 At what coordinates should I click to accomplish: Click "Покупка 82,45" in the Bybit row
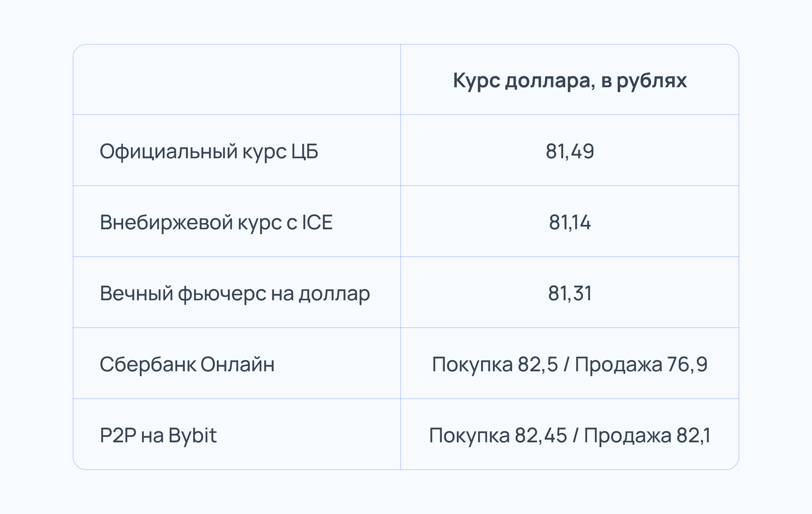[x=498, y=435]
